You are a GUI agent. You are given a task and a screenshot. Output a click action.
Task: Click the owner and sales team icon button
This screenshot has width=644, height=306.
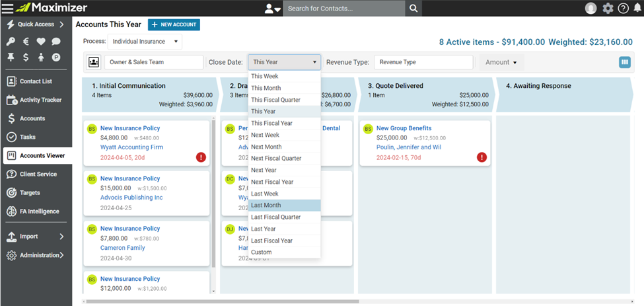point(94,62)
